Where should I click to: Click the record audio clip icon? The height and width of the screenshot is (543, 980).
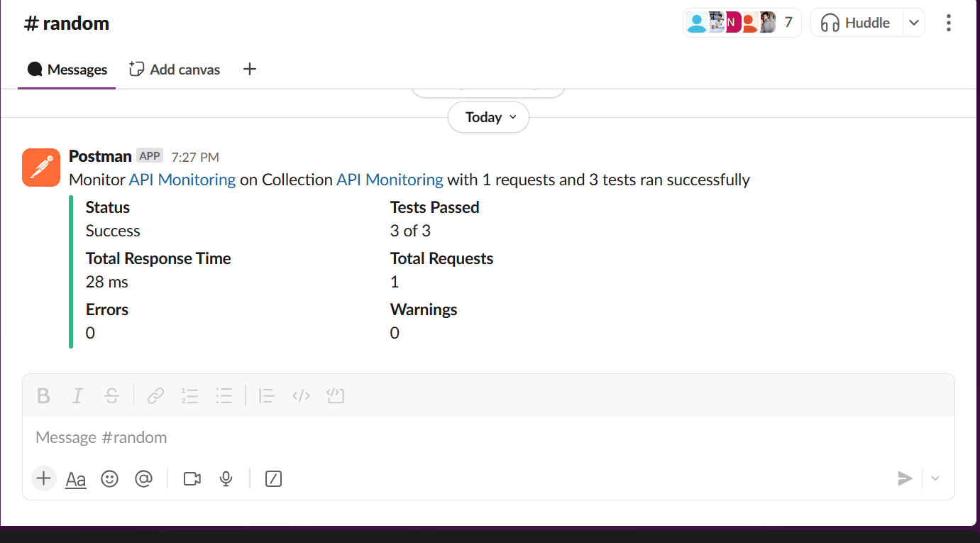tap(226, 478)
